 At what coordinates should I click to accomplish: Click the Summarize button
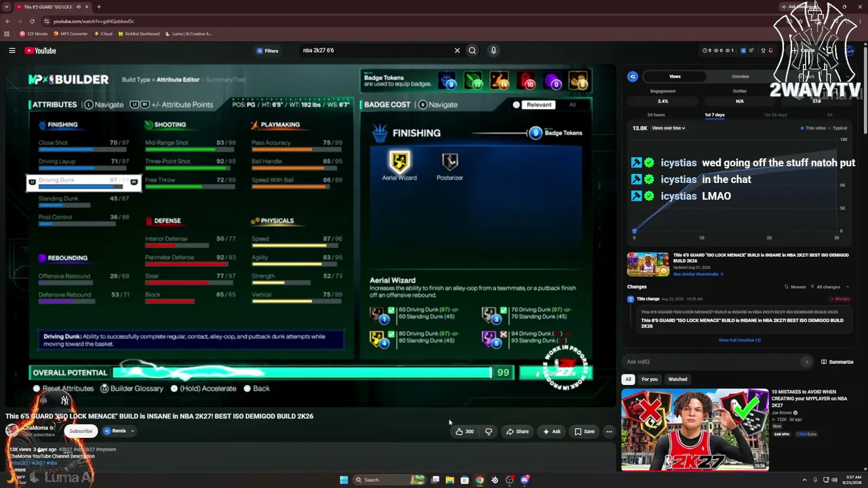click(x=837, y=362)
